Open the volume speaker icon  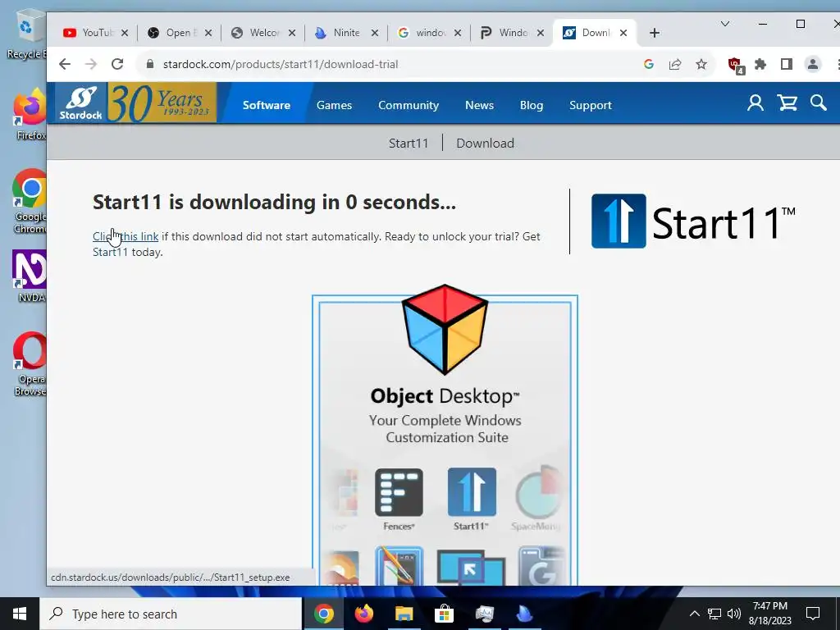(734, 614)
